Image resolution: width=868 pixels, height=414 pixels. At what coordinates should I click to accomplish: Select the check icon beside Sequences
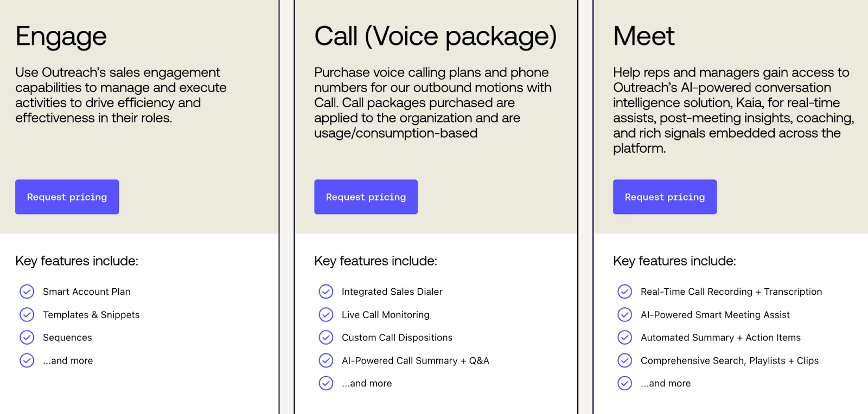pos(27,338)
